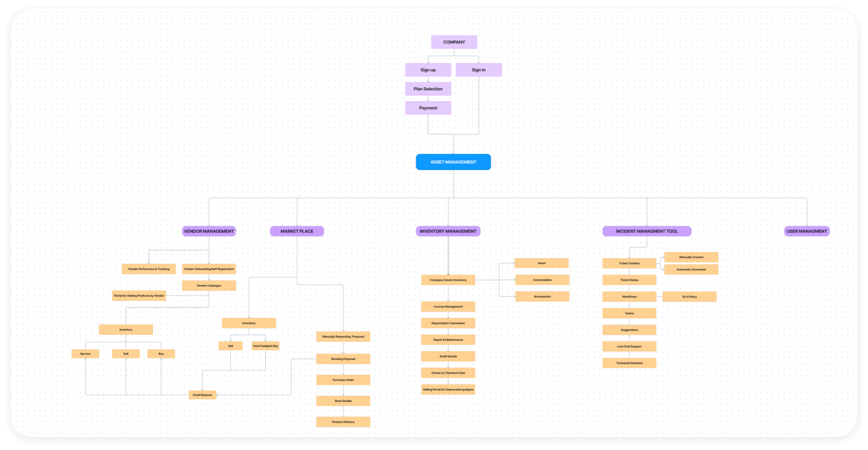
Task: Select the USER MANAGMENT header
Action: coord(807,231)
